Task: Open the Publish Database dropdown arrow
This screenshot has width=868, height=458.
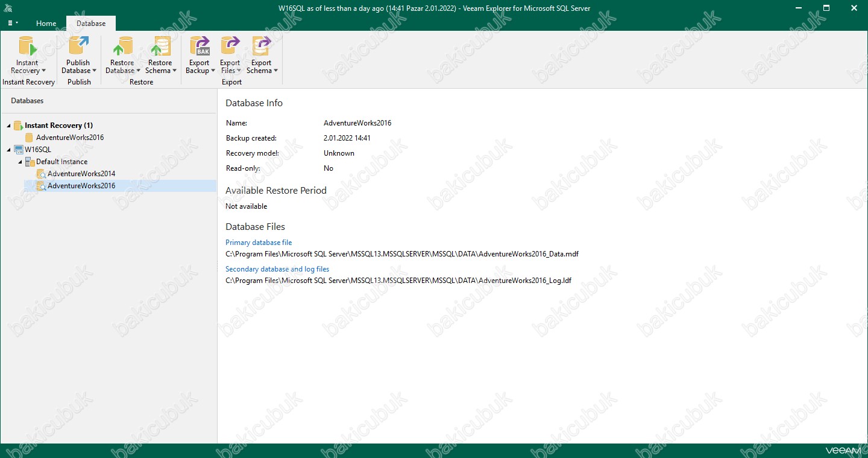Action: coord(94,71)
